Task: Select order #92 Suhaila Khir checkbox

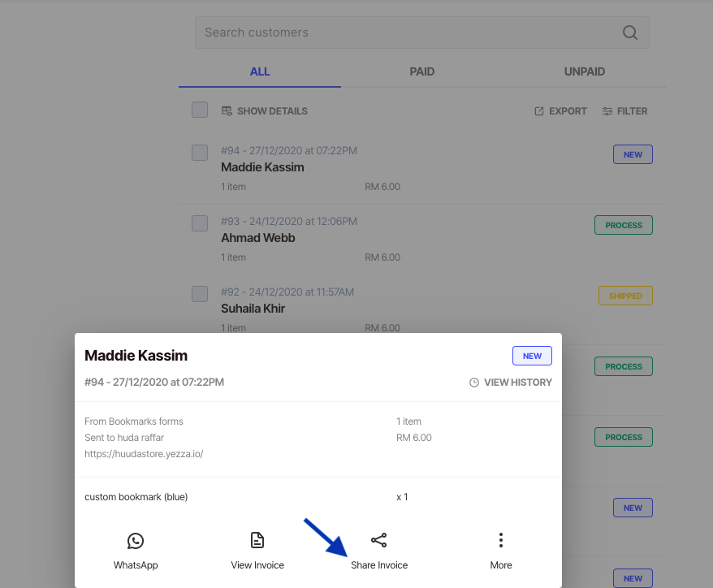Action: (x=200, y=294)
